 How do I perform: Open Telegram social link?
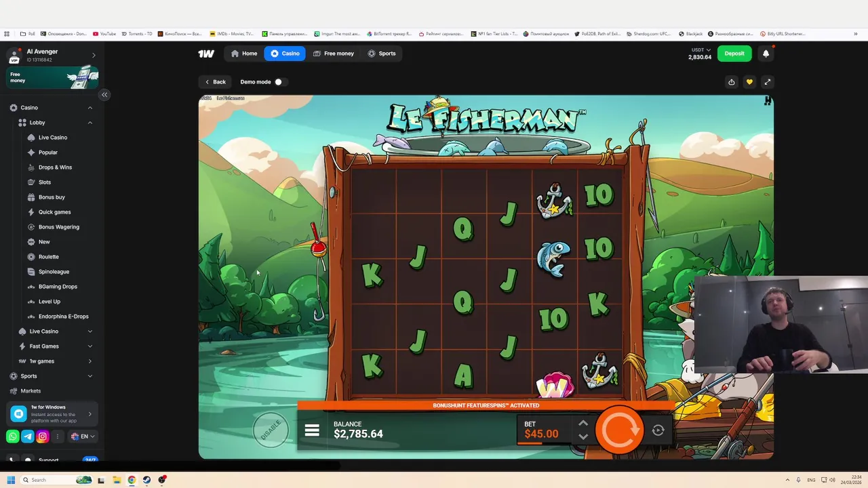(27, 436)
